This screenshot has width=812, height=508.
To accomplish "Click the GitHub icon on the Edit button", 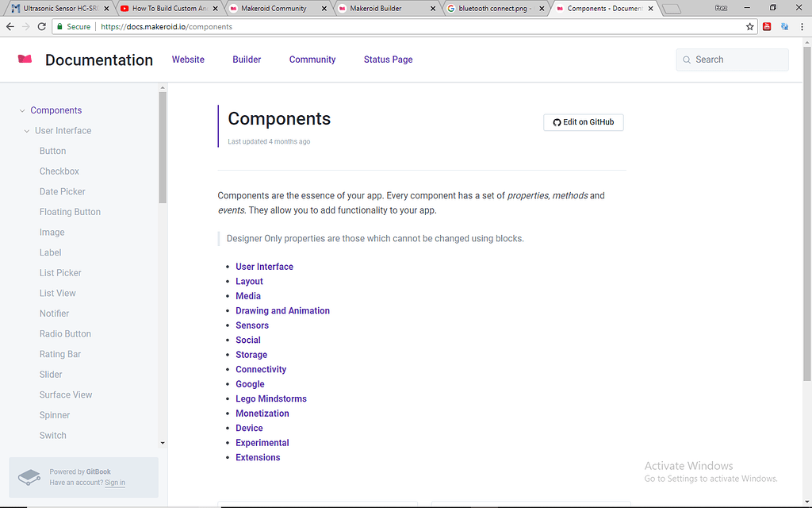I will [x=557, y=122].
